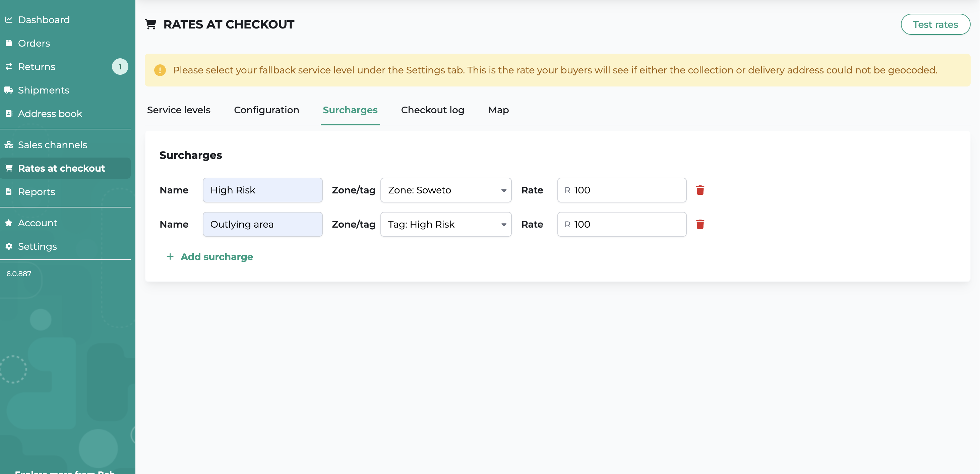This screenshot has width=980, height=474.
Task: Click the Reports document icon in sidebar
Action: 9,192
